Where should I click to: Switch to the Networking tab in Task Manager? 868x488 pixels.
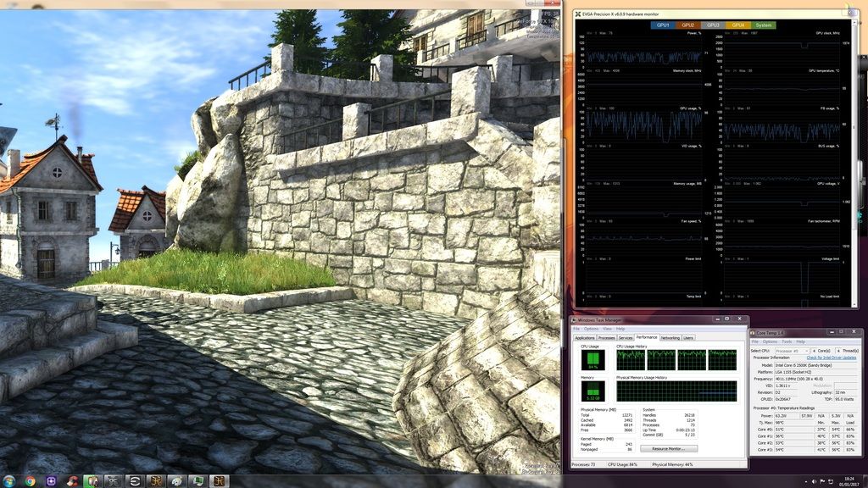click(x=670, y=337)
